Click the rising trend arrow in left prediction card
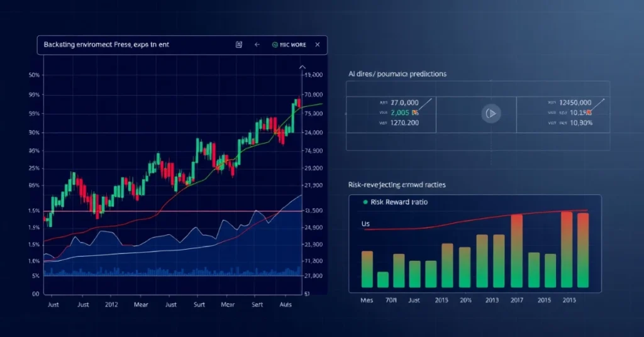The width and height of the screenshot is (644, 337). [426, 105]
